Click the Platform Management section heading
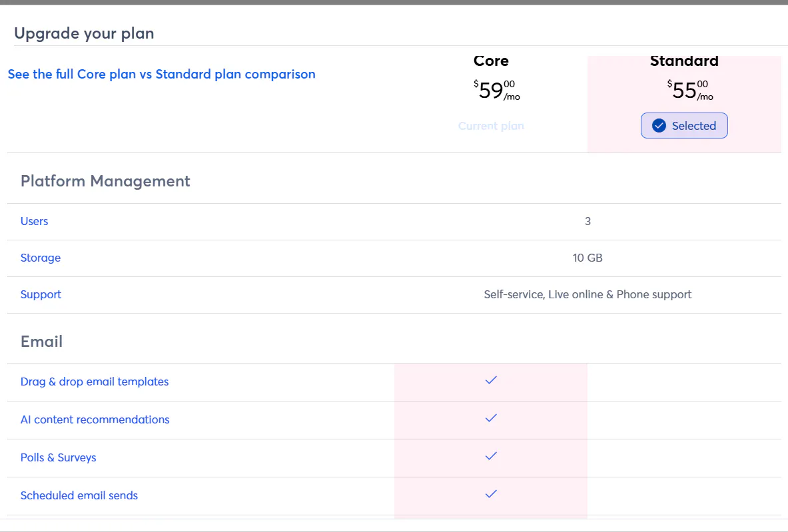The height and width of the screenshot is (532, 788). pyautogui.click(x=105, y=181)
